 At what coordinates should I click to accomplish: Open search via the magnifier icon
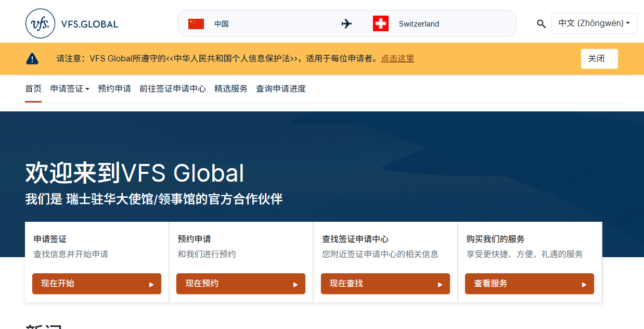541,23
